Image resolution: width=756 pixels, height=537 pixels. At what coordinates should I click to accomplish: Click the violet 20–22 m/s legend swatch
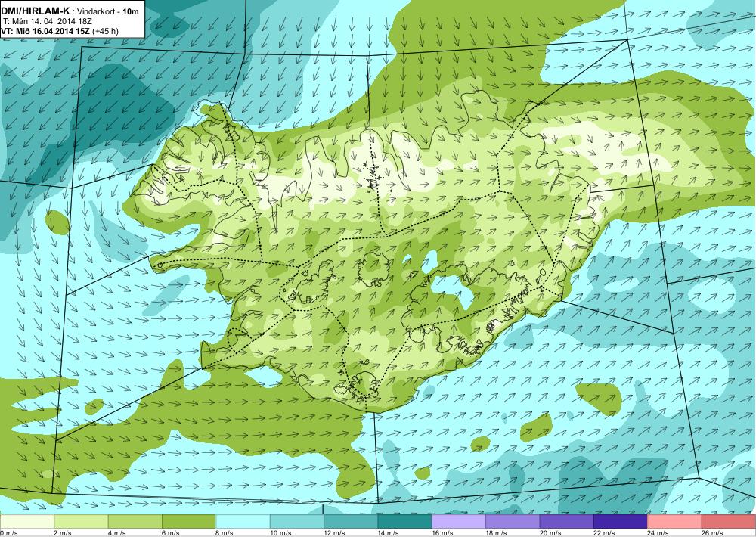[x=567, y=522]
